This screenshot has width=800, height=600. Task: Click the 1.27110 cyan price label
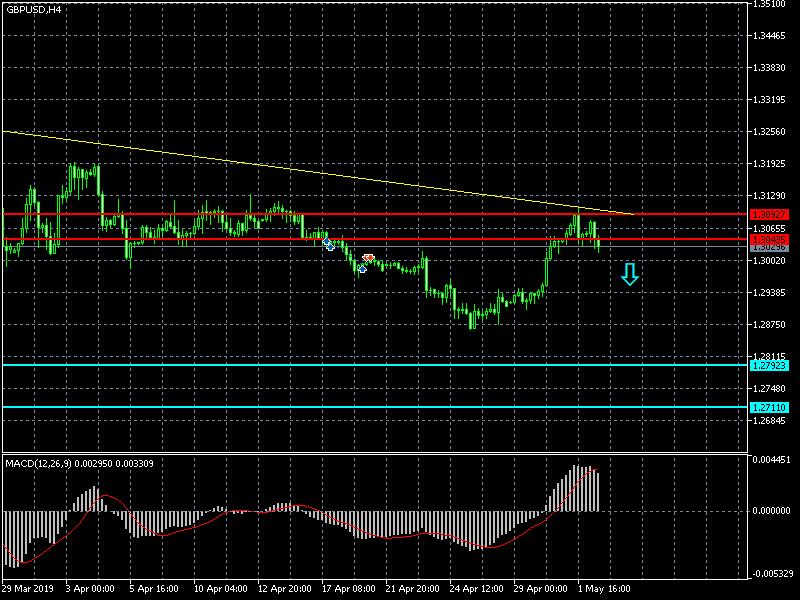(768, 407)
